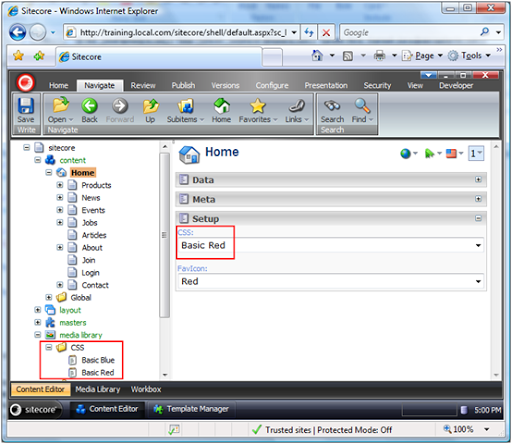Viewport: 512px width, 444px height.
Task: Open the Developer ribbon tab
Action: point(456,86)
